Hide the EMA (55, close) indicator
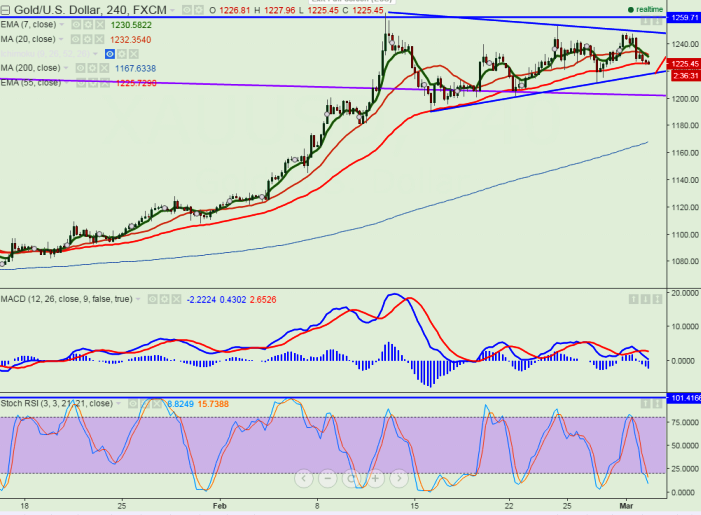The height and width of the screenshot is (515, 701). [x=81, y=83]
